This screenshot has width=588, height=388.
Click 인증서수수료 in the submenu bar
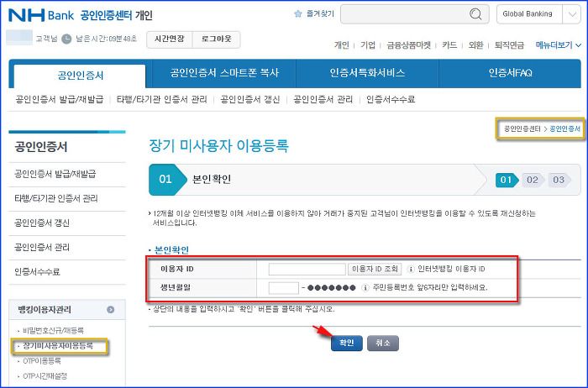[391, 99]
